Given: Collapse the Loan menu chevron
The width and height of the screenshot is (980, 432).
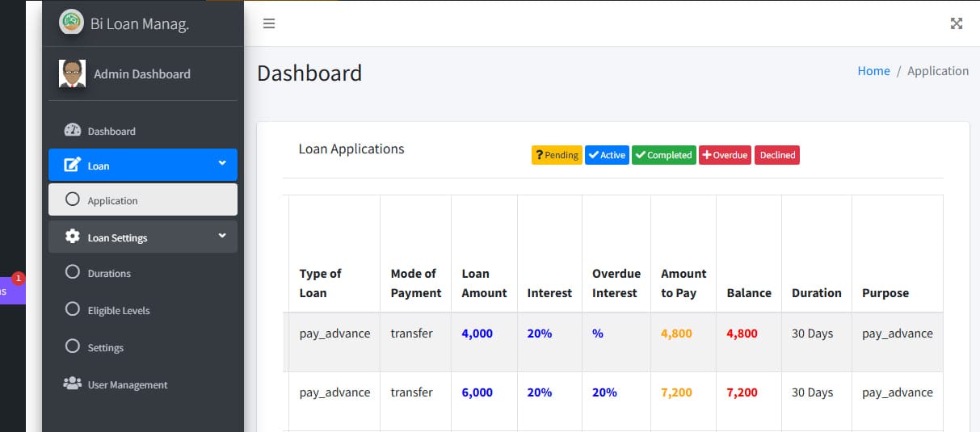Looking at the screenshot, I should tap(222, 164).
